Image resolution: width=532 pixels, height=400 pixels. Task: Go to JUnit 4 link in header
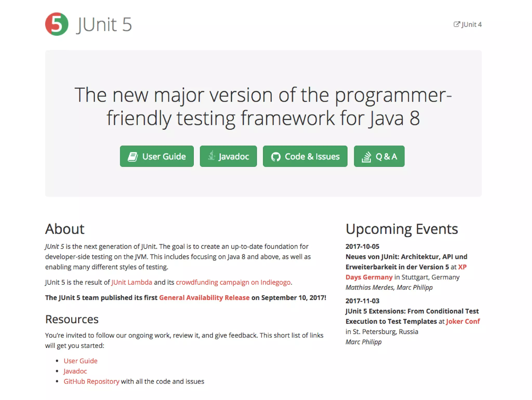tap(471, 24)
